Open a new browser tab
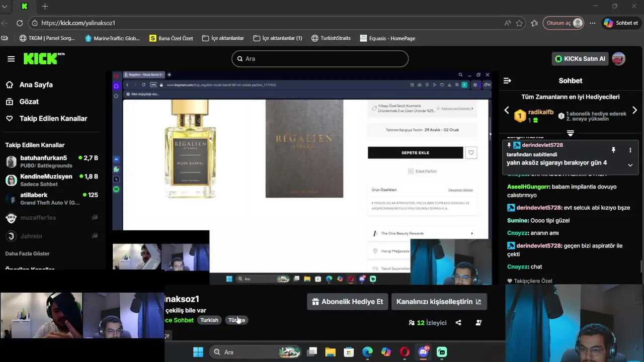Image resolution: width=644 pixels, height=362 pixels. coord(45,7)
